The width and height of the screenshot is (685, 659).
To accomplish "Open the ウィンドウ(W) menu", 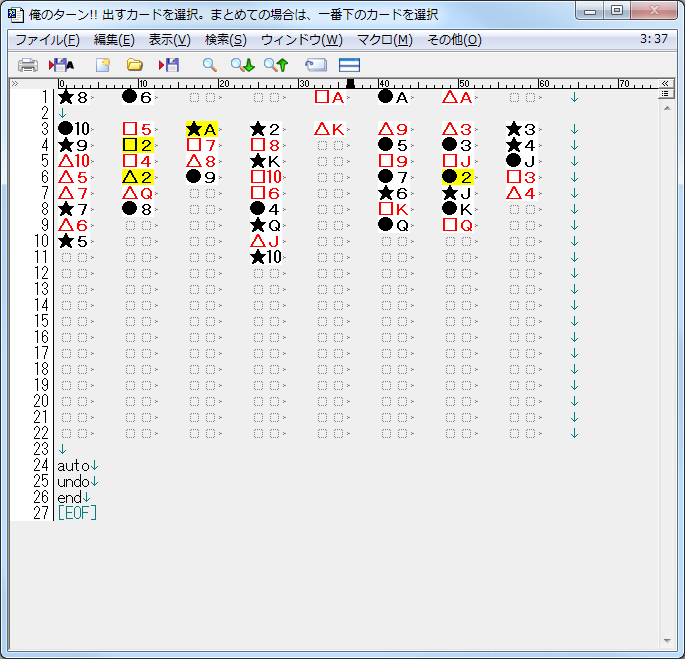I will 301,40.
